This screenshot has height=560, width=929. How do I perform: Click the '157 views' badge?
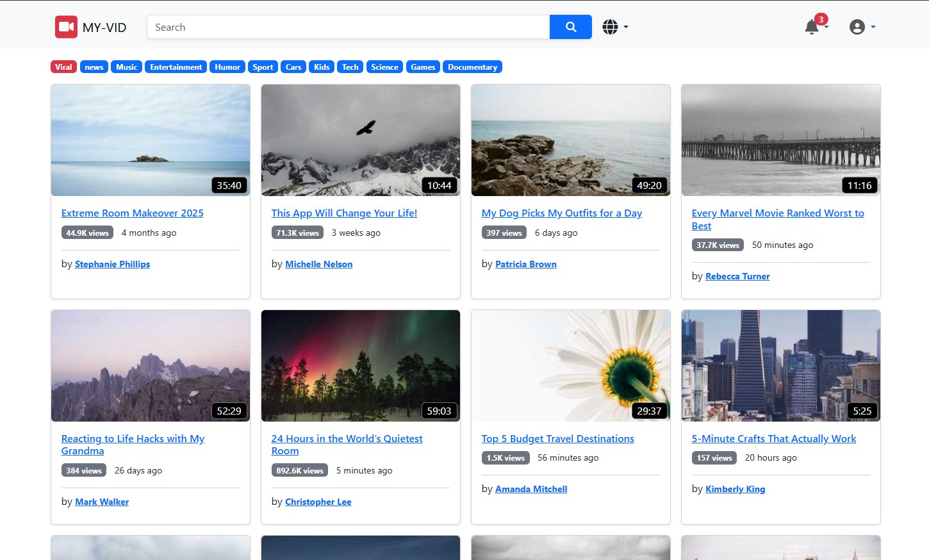pyautogui.click(x=714, y=457)
